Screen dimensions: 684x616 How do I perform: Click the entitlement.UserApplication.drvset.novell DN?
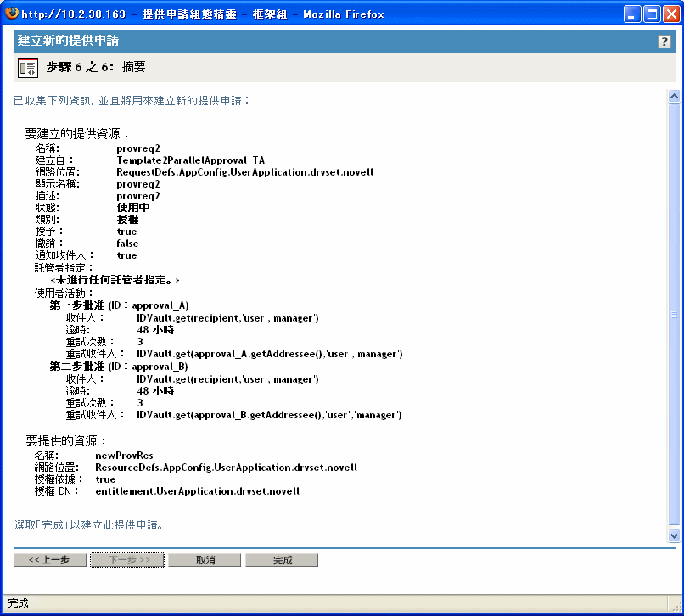click(x=197, y=491)
